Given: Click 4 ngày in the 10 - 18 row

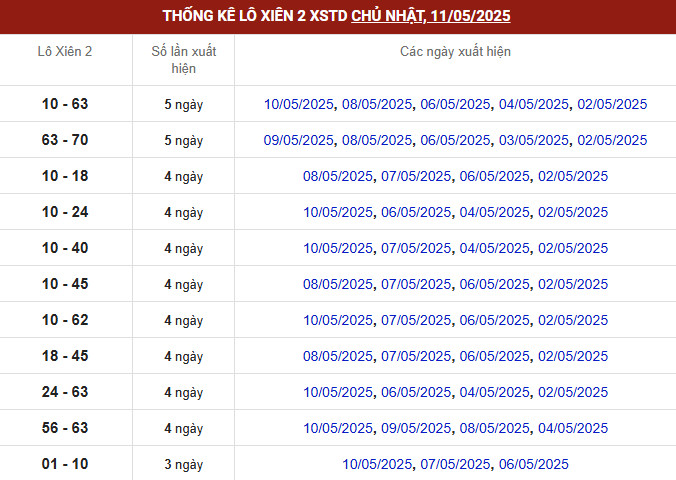Looking at the screenshot, I should 184,176.
